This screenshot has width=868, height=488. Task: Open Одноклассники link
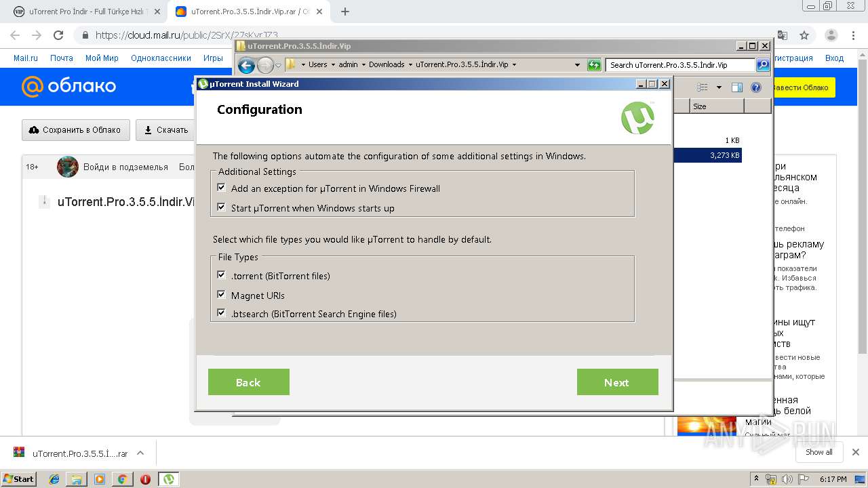click(161, 58)
